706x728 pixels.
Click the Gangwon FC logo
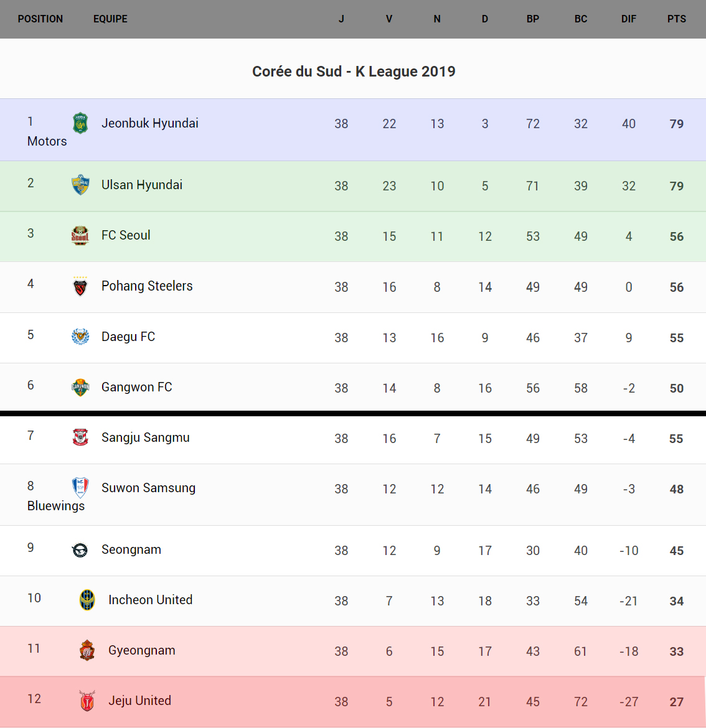80,387
